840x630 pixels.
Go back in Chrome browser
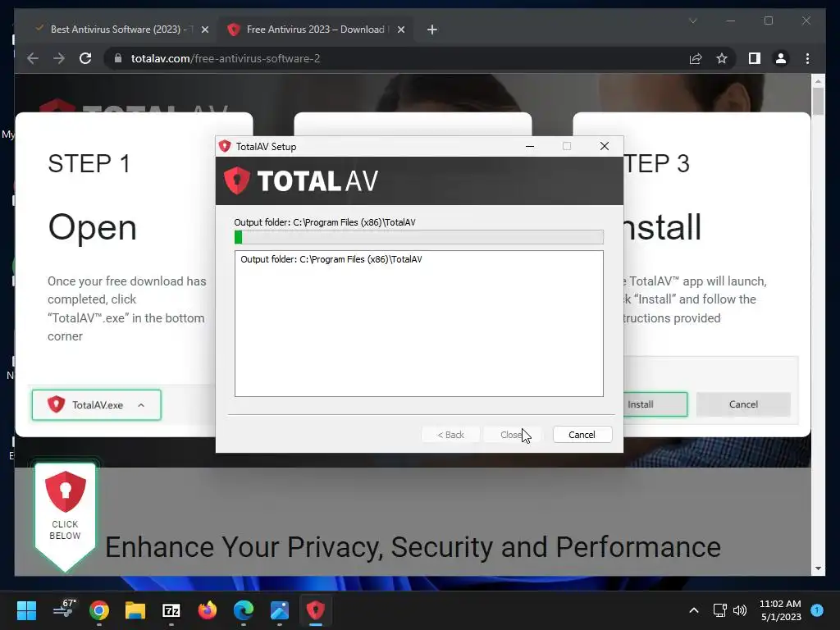pos(33,58)
